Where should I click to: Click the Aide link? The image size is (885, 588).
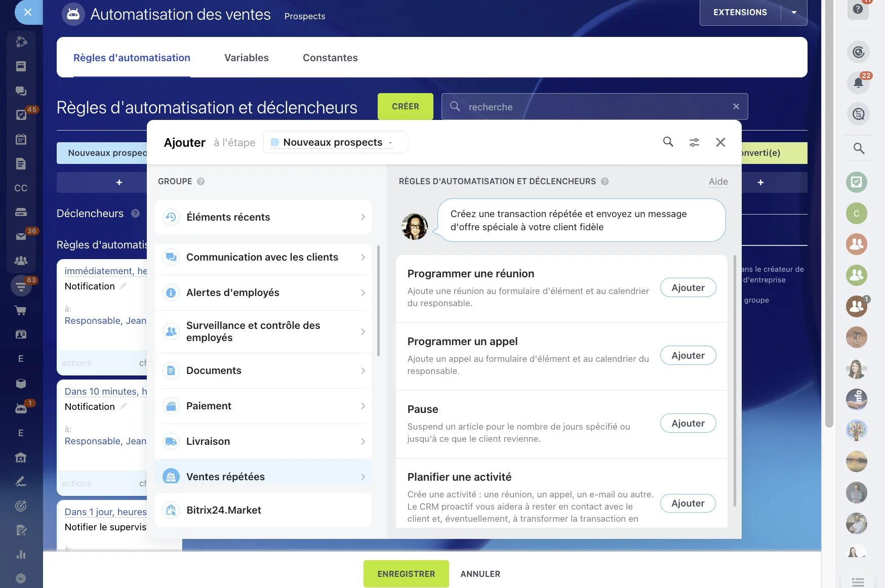tap(718, 182)
